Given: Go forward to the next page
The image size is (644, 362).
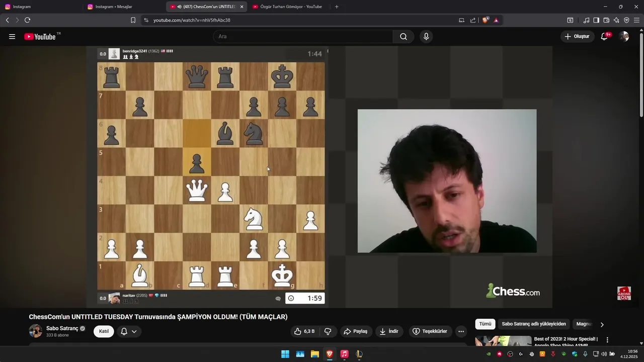Looking at the screenshot, I should [17, 20].
